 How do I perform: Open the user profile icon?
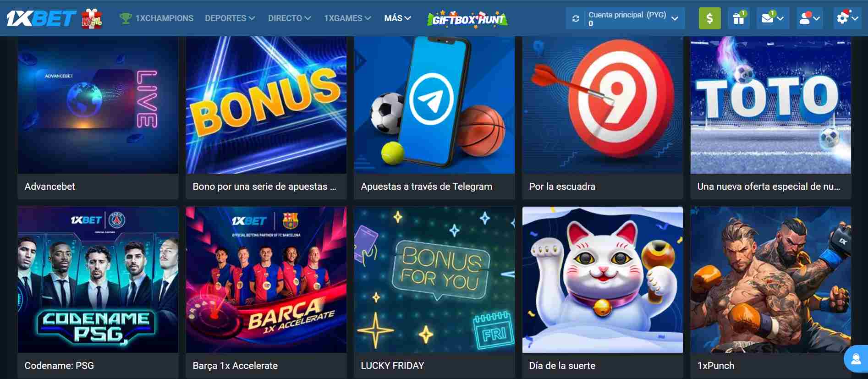[809, 18]
